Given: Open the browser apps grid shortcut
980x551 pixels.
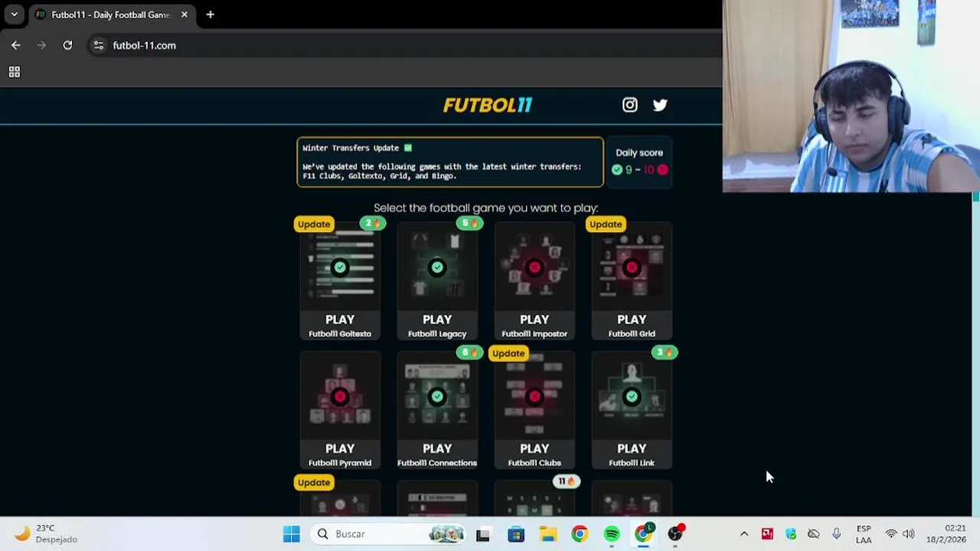Looking at the screenshot, I should [14, 72].
